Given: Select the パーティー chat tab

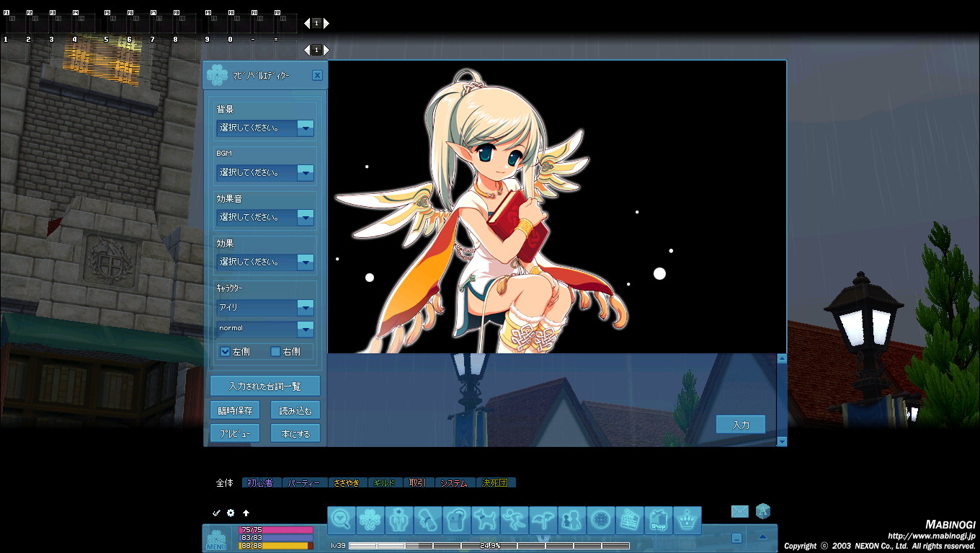Looking at the screenshot, I should click(x=303, y=483).
